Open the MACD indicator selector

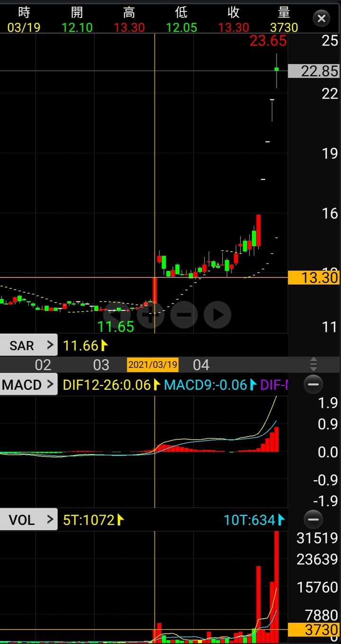pyautogui.click(x=28, y=385)
